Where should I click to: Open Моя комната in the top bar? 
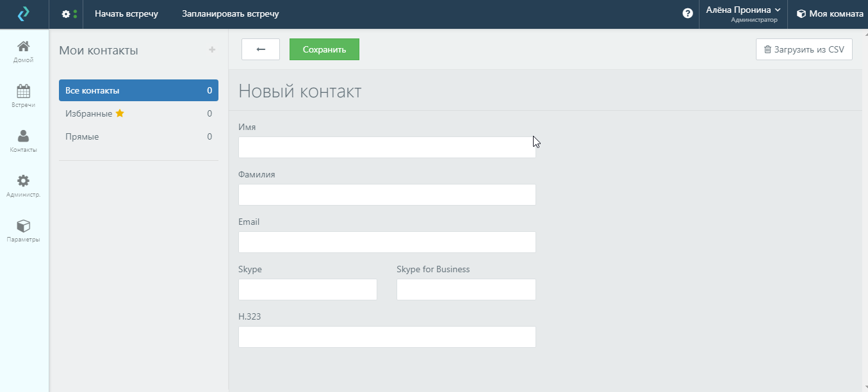coord(830,13)
